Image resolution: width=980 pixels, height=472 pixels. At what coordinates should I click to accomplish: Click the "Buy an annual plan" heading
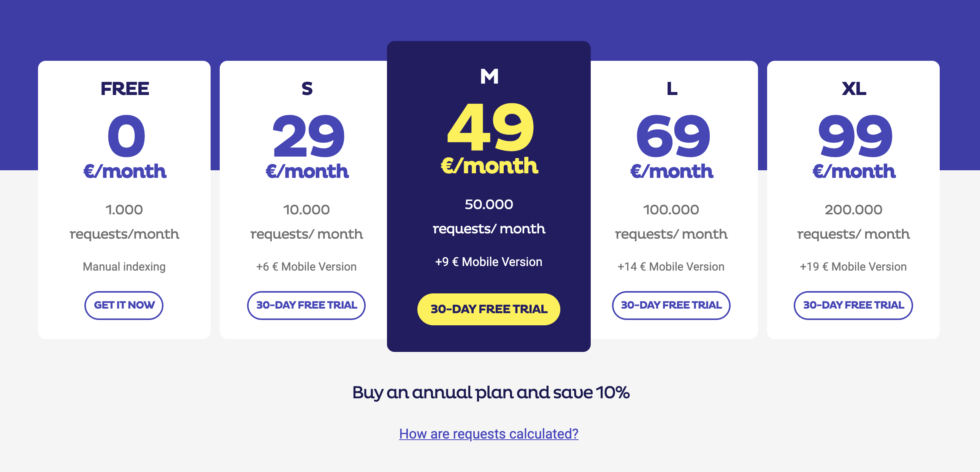point(490,392)
